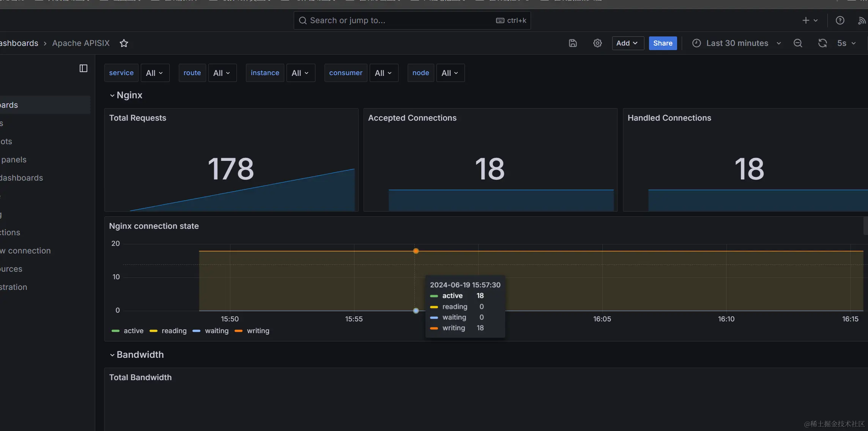Click the reading series color swatch
The width and height of the screenshot is (868, 431).
click(153, 331)
